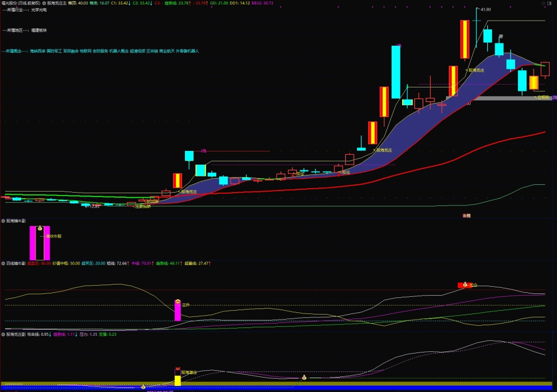Click the gray 立桩柱 support bar
Screen dimensions: 557x392
[499, 98]
